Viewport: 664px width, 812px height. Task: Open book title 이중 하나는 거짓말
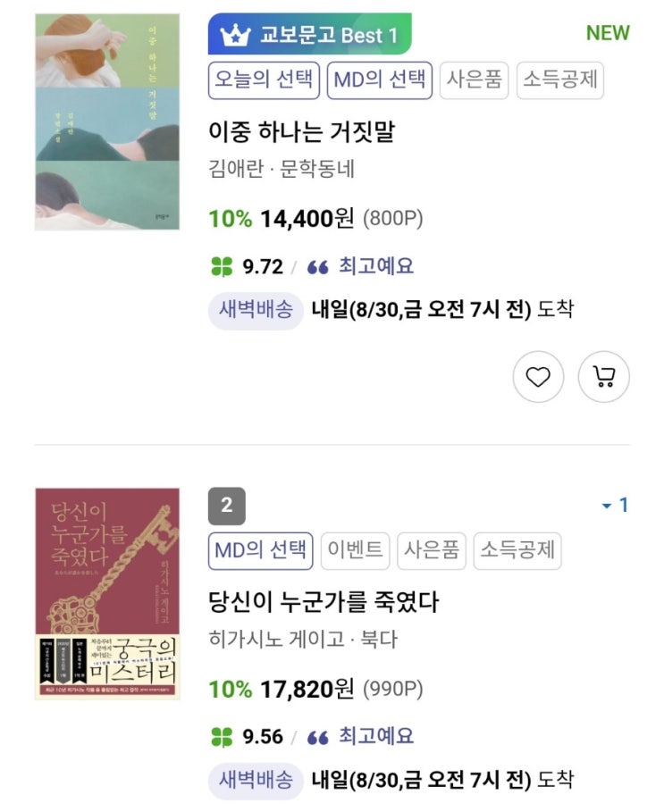(x=301, y=132)
